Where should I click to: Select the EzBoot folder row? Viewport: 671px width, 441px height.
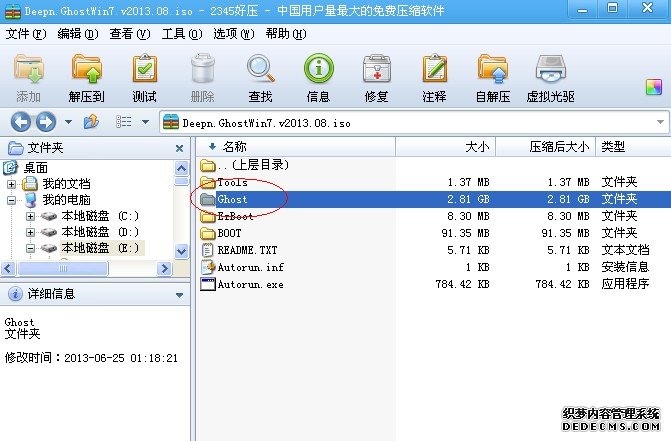(433, 216)
